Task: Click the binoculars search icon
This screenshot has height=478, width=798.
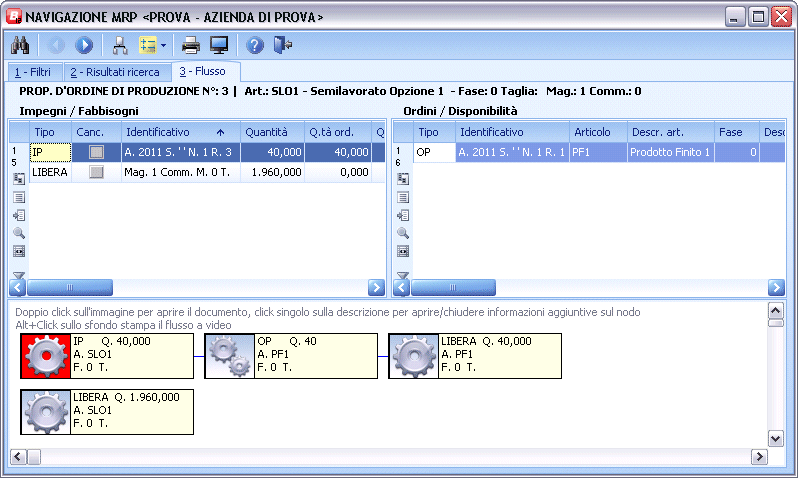Action: 20,45
